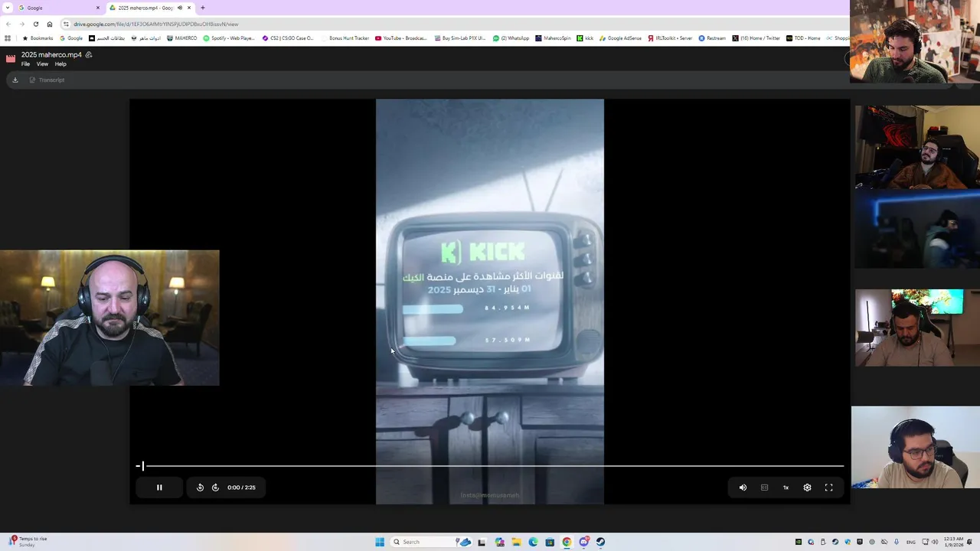980x551 pixels.
Task: Open YouTube Broadcast bookmark
Action: [401, 38]
